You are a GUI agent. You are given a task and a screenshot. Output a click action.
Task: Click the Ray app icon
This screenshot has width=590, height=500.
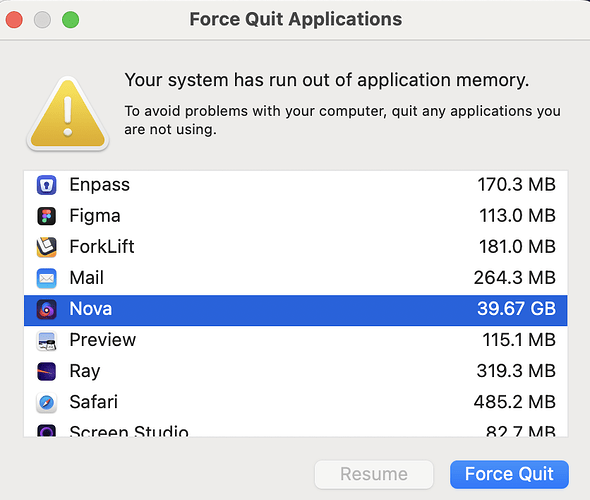(46, 372)
